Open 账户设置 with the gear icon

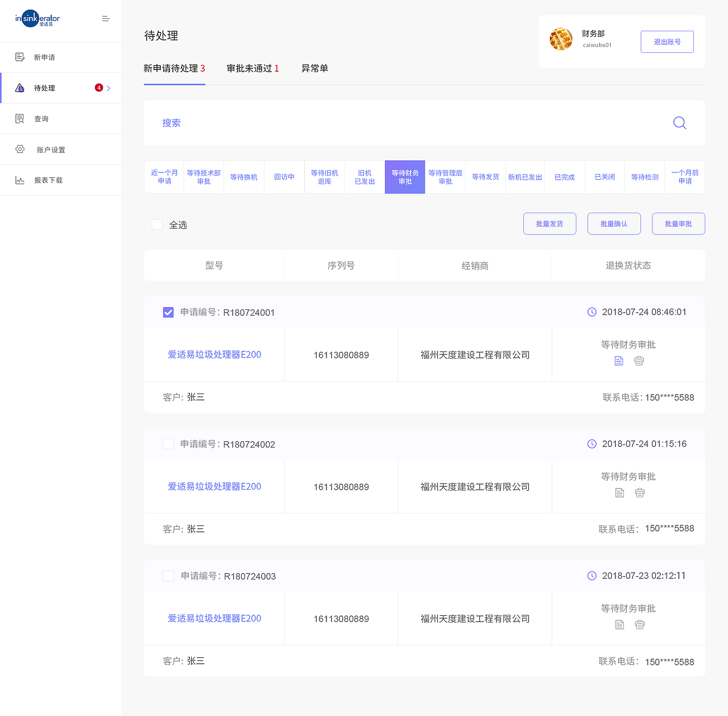[20, 149]
